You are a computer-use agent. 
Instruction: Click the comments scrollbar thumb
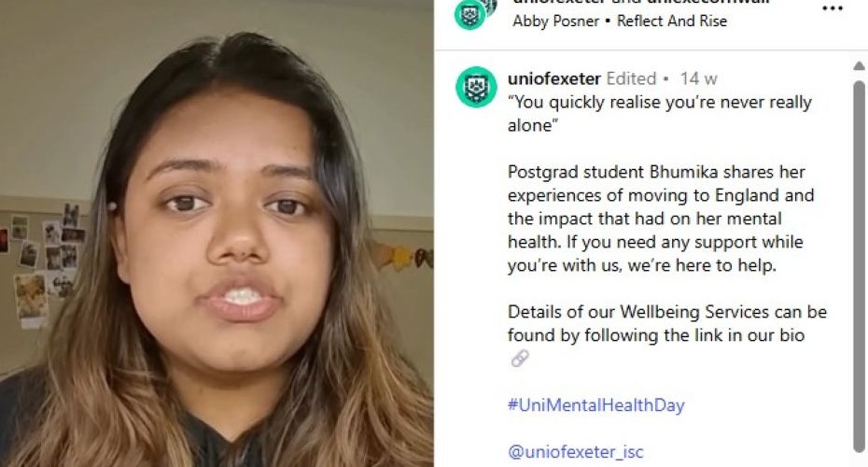coord(859,266)
